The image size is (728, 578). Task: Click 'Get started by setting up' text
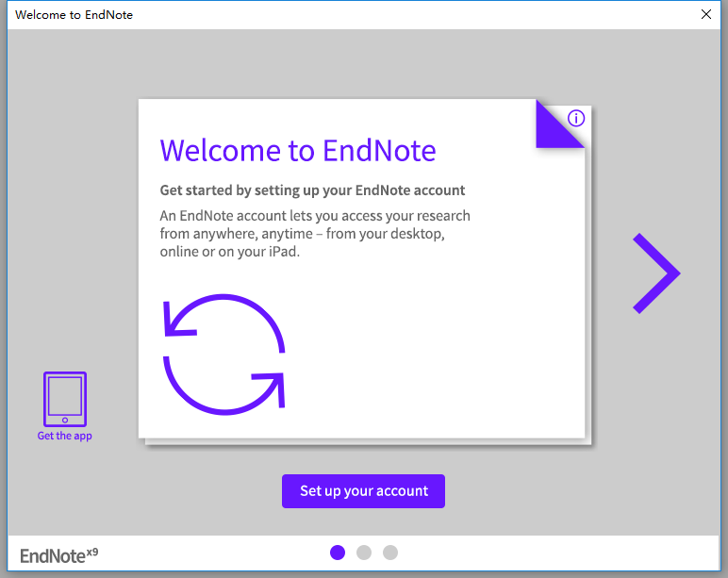(x=312, y=190)
